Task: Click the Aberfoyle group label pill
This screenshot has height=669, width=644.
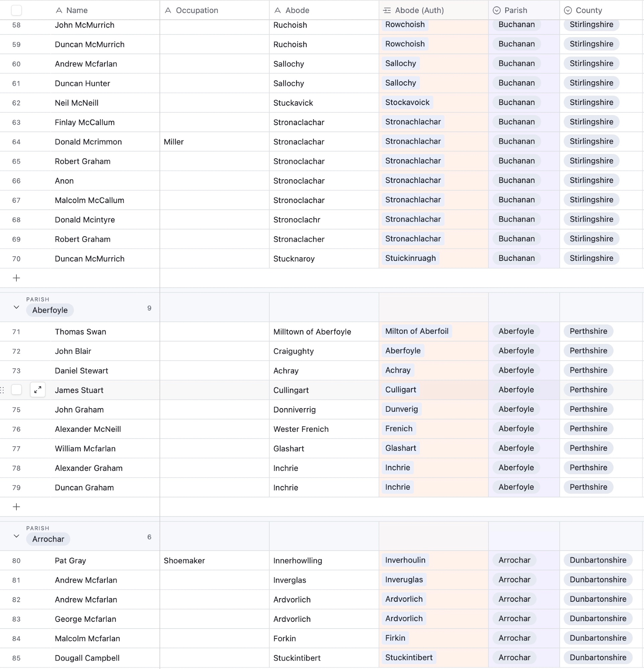Action: 50,310
